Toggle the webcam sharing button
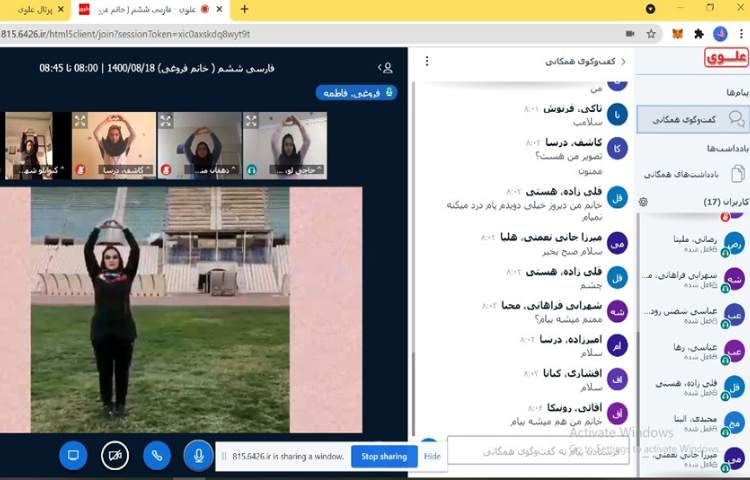The image size is (750, 480). pos(115,455)
